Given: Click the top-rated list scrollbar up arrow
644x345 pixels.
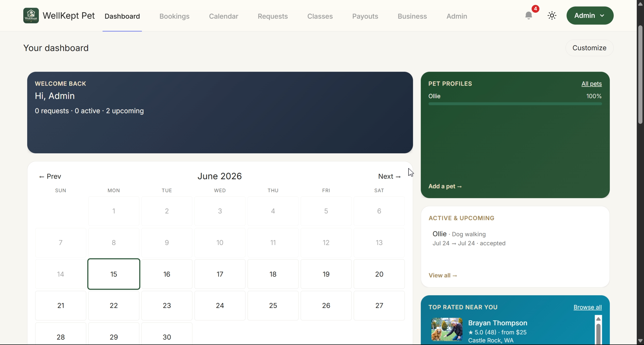Looking at the screenshot, I should (x=598, y=319).
